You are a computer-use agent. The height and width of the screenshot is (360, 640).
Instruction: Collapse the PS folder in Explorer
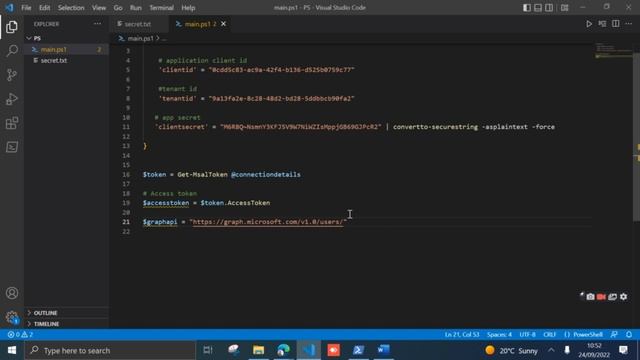tap(67, 38)
